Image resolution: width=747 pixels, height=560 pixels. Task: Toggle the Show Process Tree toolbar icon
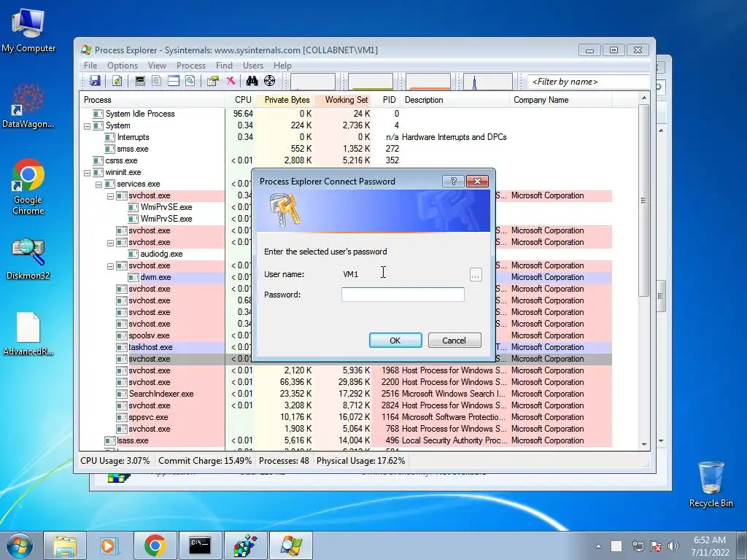(156, 81)
